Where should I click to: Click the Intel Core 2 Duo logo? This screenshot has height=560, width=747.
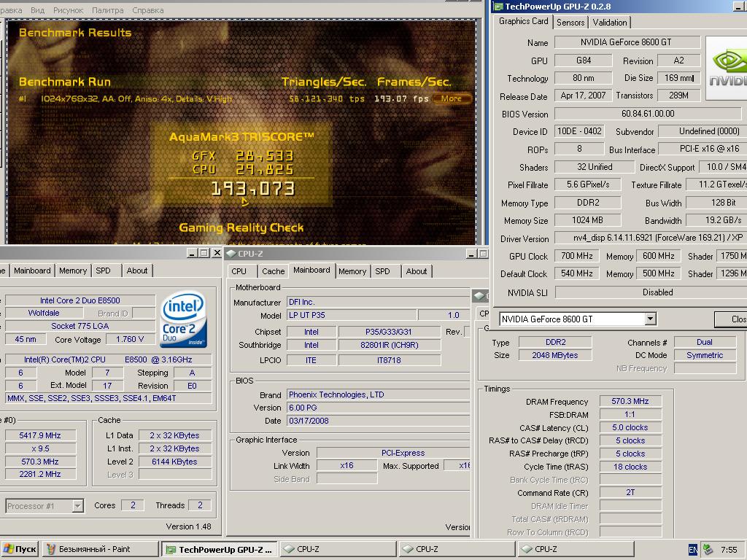pos(184,319)
